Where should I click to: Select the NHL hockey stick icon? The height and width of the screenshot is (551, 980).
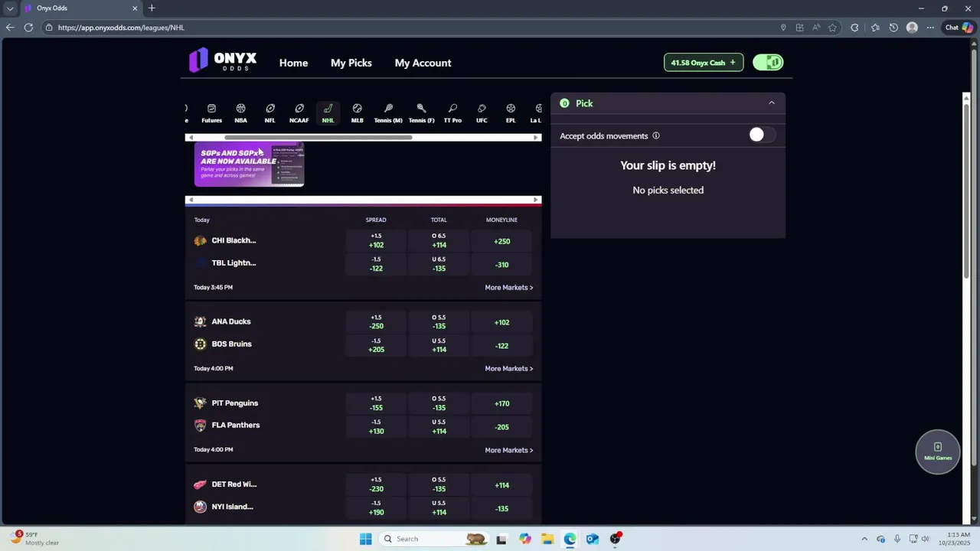[x=328, y=112]
